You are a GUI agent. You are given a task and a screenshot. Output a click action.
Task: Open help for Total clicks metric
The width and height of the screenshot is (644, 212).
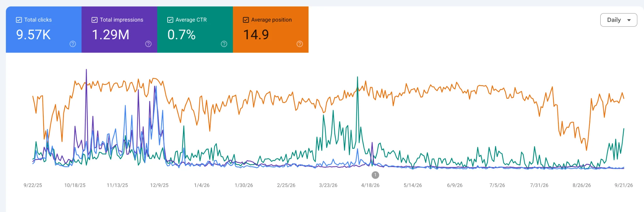coord(73,44)
